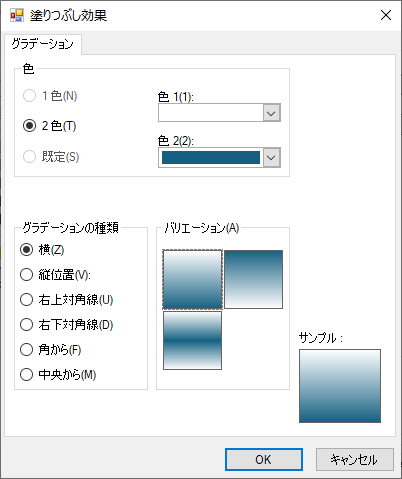The image size is (402, 479).
Task: Click the blue 色 2 color swatch
Action: [x=211, y=157]
